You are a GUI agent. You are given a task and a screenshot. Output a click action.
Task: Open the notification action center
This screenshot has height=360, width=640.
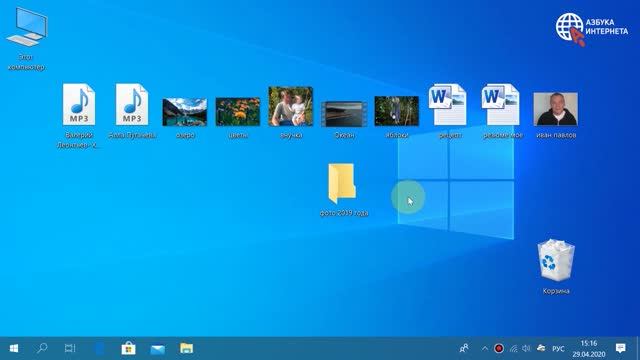point(621,348)
